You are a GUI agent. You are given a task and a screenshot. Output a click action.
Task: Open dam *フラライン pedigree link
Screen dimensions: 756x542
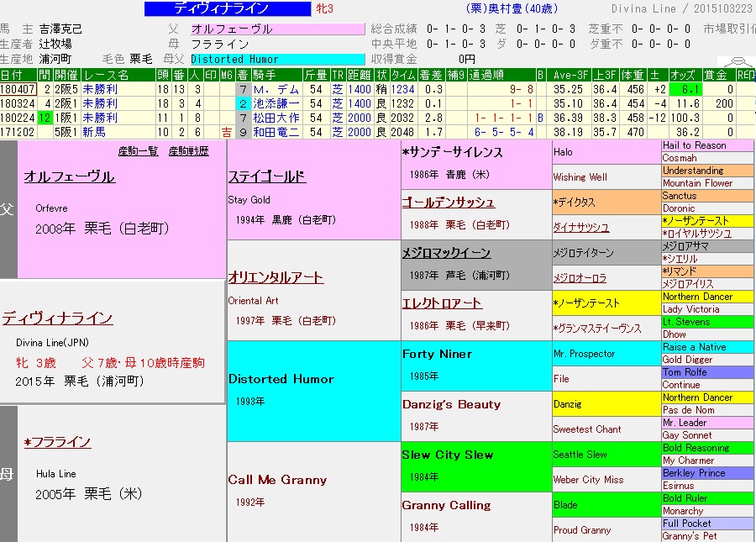point(57,442)
